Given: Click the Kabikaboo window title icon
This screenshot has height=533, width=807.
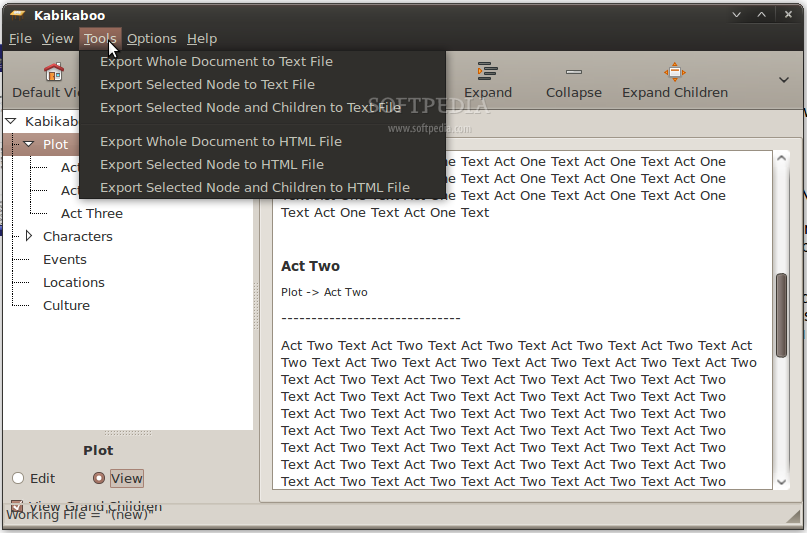Looking at the screenshot, I should click(x=17, y=15).
